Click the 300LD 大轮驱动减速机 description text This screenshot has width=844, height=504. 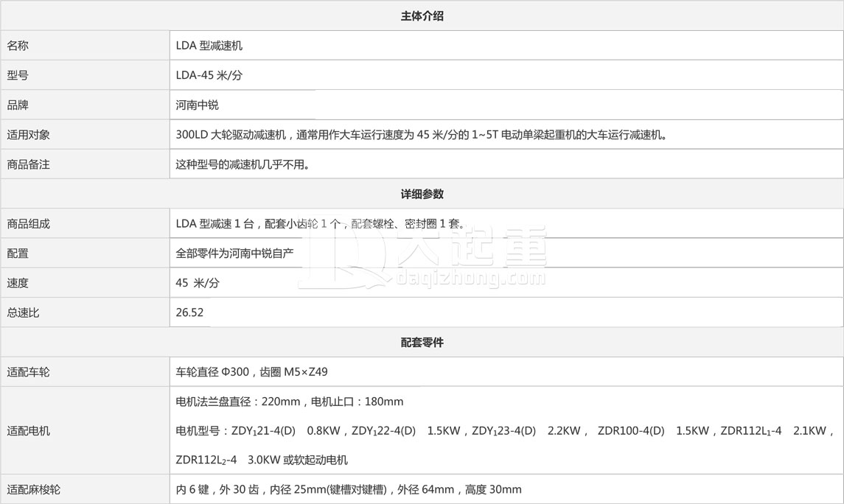[422, 134]
